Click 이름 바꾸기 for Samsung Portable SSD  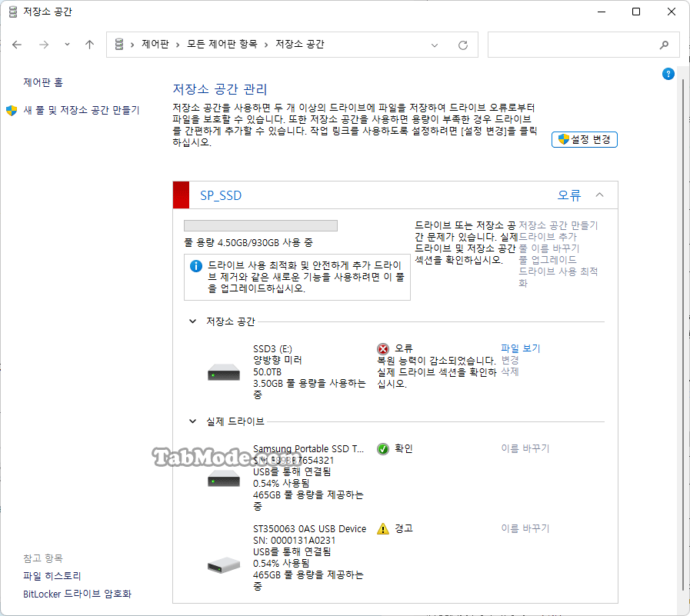525,448
